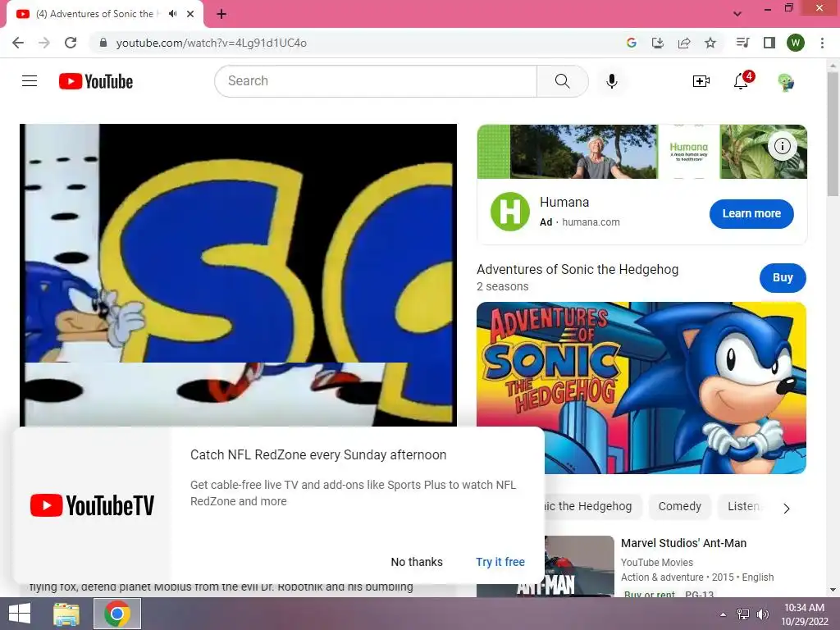Show hidden system tray icons arrow
Screen dimensions: 840x630
[723, 614]
